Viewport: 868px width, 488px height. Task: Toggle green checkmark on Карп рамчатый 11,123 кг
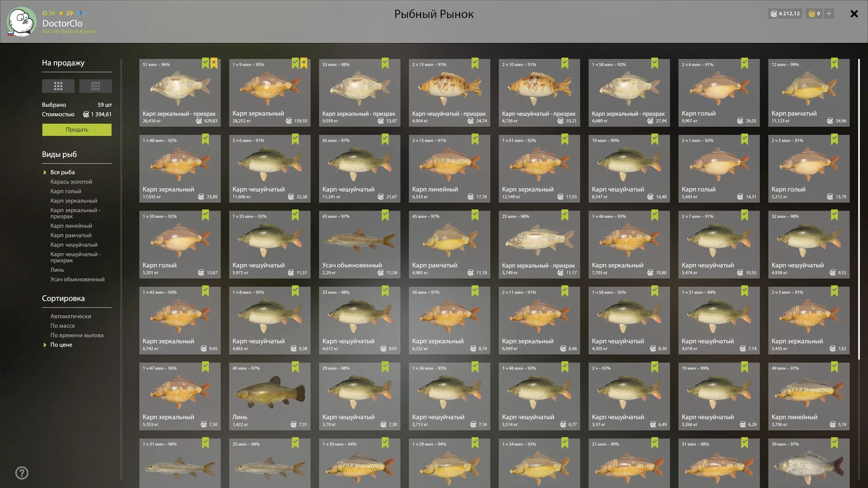834,63
